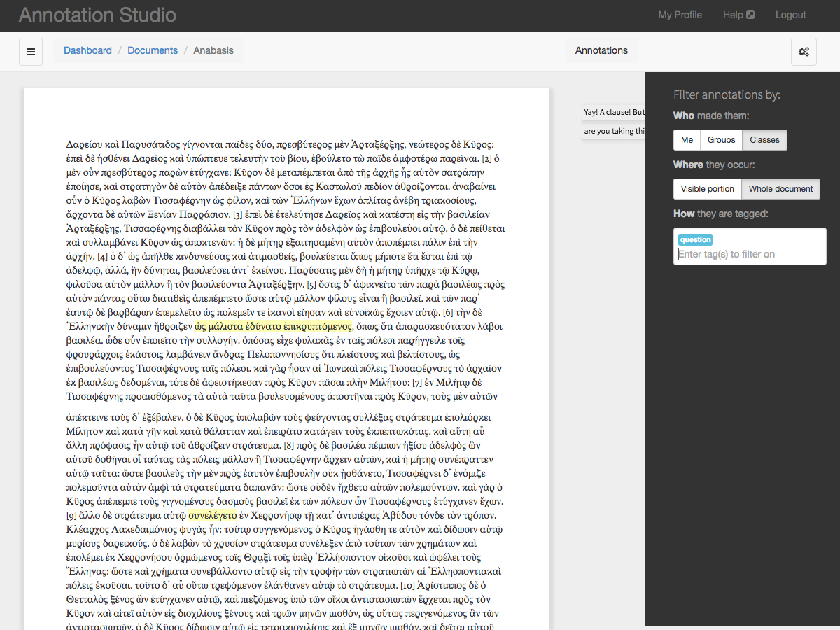Open the 'Yay! A clause!' annotation
Image resolution: width=840 pixels, height=630 pixels.
pos(613,112)
